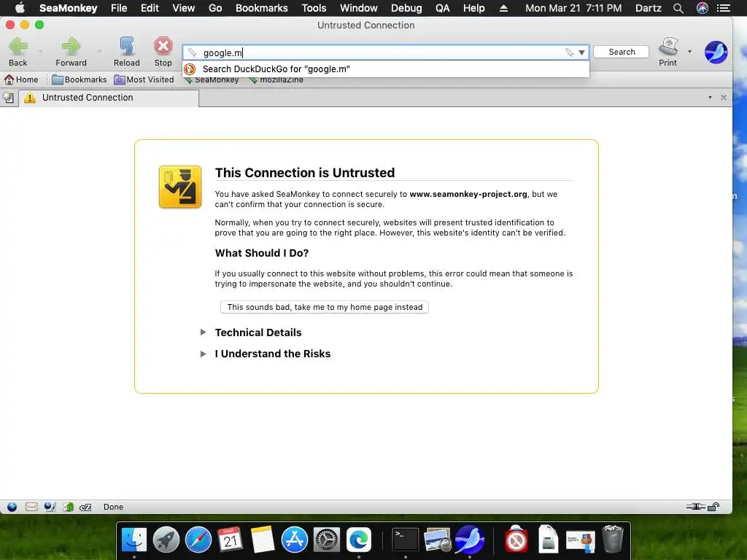Open the QA menu
This screenshot has width=747, height=560.
pyautogui.click(x=443, y=8)
